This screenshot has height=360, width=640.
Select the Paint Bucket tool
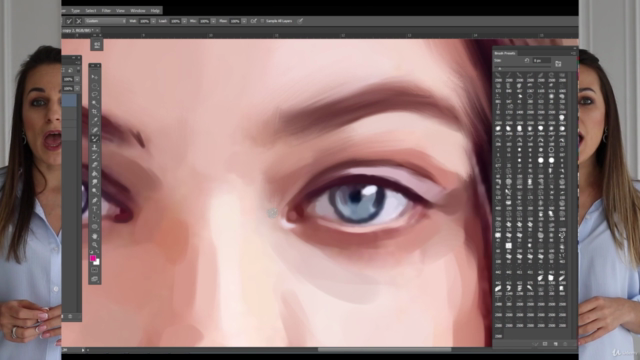pos(95,174)
